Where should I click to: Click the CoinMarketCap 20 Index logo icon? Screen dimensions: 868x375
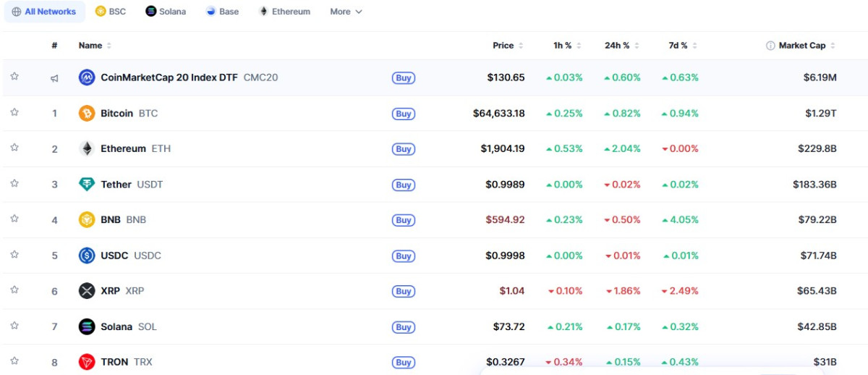(x=87, y=77)
